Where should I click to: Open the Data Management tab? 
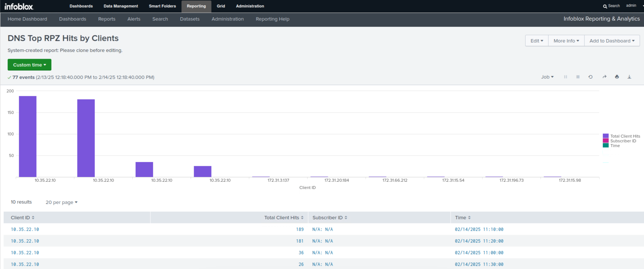tap(120, 6)
